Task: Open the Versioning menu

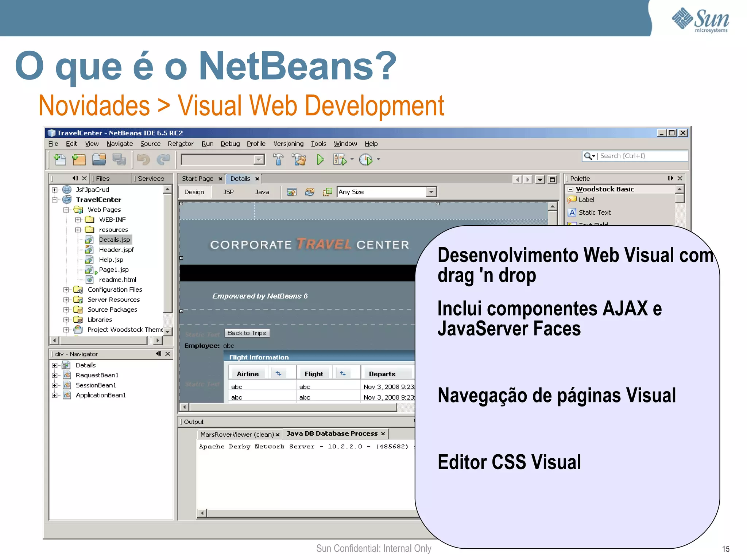Action: [x=288, y=144]
